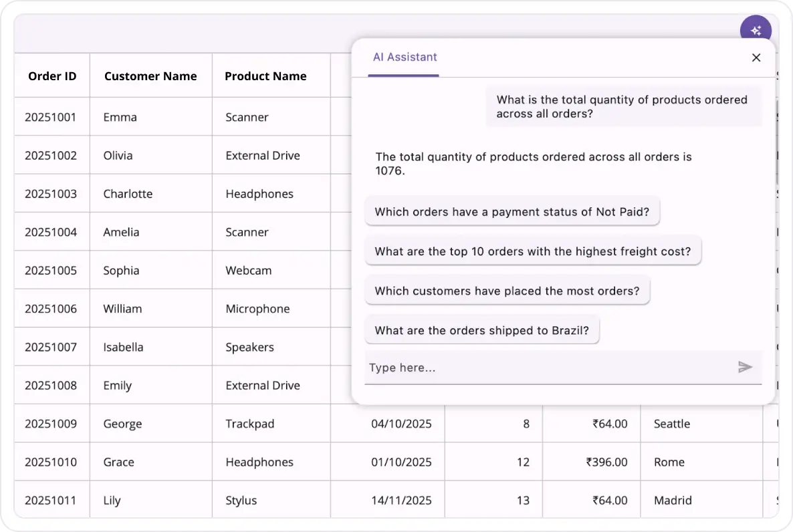Click the customer name Olivia cell
793x532 pixels.
pos(118,156)
